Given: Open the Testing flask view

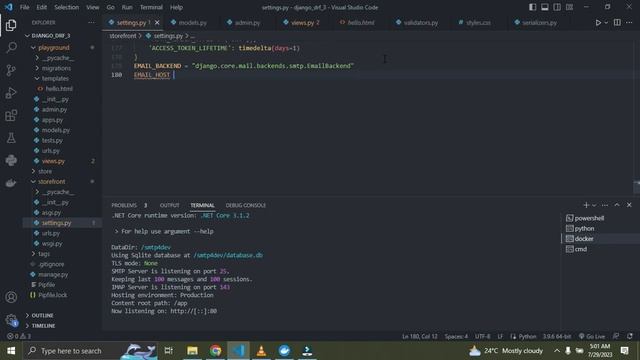Looking at the screenshot, I should click(x=11, y=138).
